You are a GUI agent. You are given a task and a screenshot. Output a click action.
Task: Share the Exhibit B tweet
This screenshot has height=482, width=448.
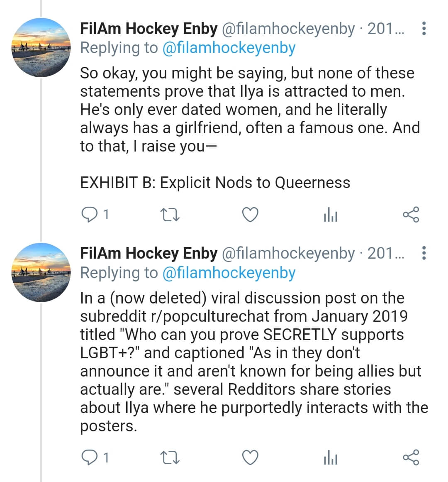pyautogui.click(x=411, y=215)
